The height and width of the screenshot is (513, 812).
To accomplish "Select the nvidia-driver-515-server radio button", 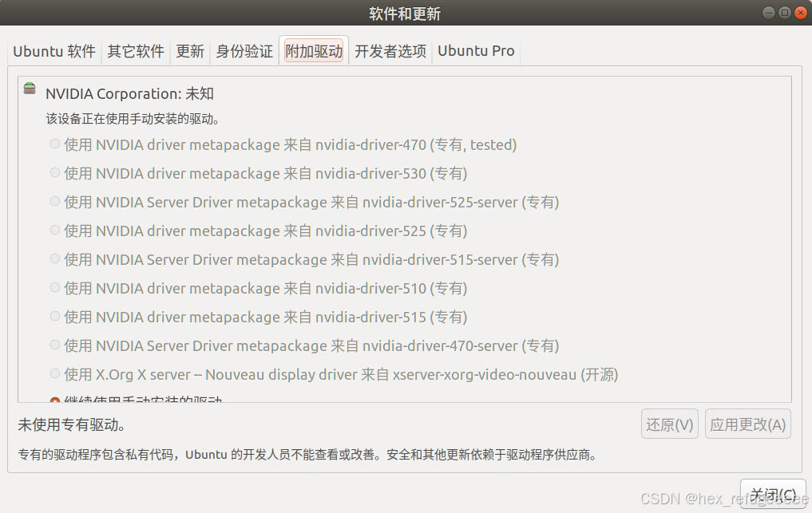I will (55, 258).
